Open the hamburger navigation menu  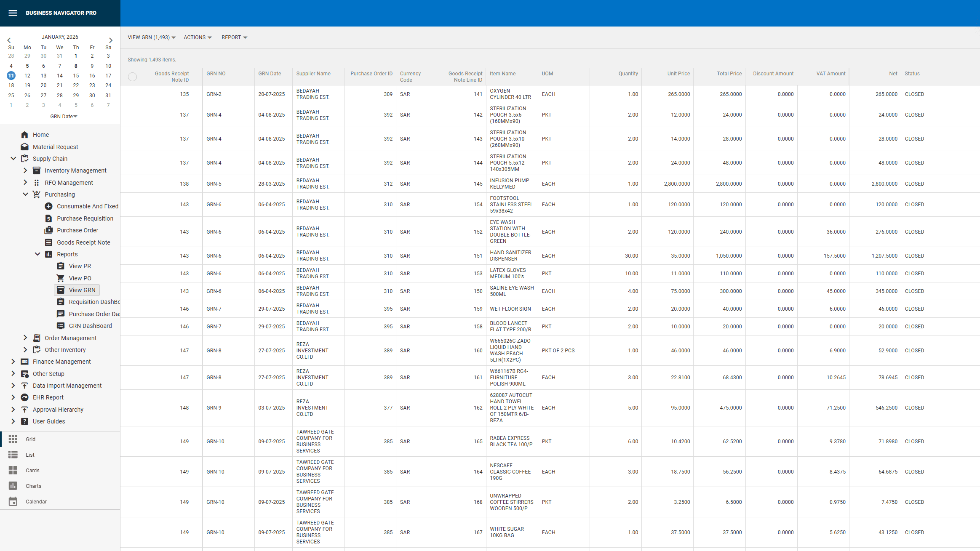click(13, 13)
